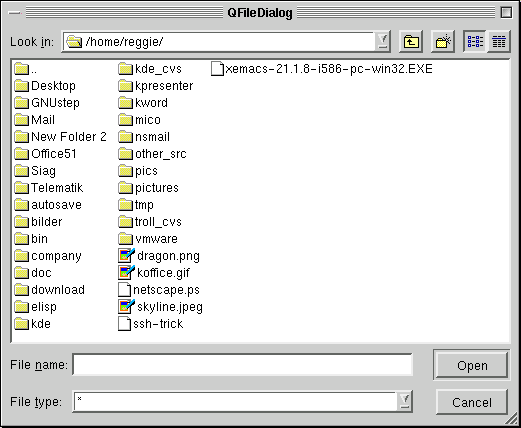Select the netscape.ps document icon

pyautogui.click(x=124, y=290)
